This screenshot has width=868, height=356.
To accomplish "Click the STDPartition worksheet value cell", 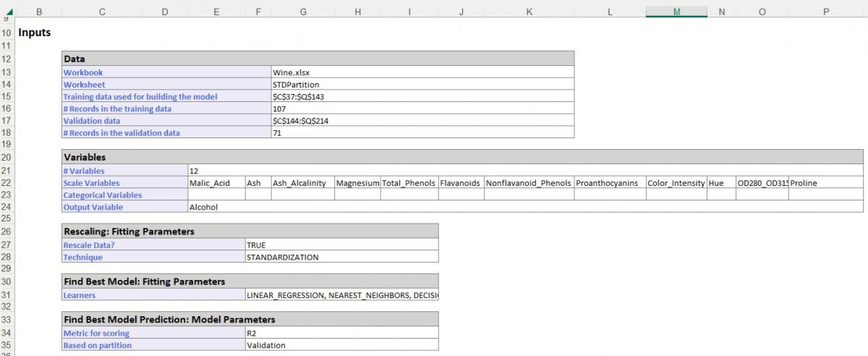I will (x=422, y=85).
